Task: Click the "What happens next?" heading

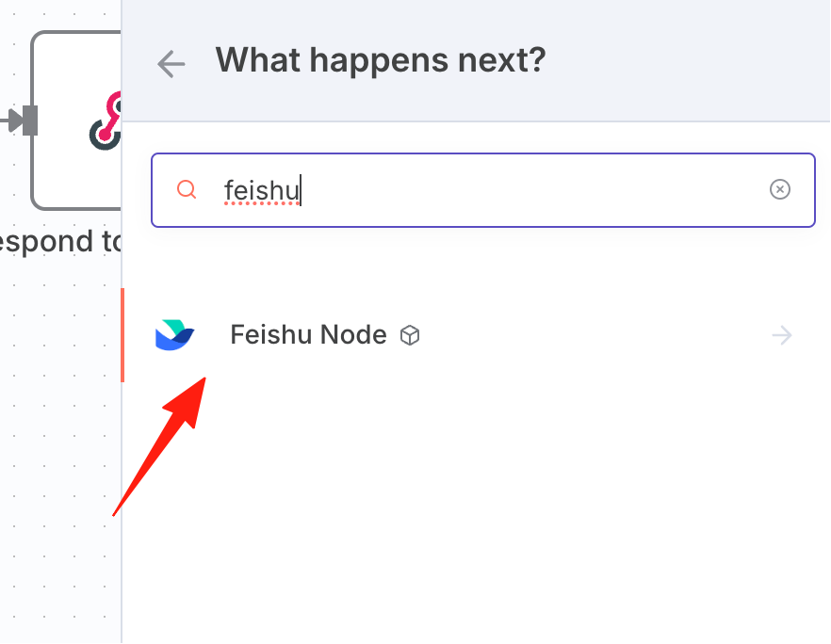Action: (x=380, y=60)
